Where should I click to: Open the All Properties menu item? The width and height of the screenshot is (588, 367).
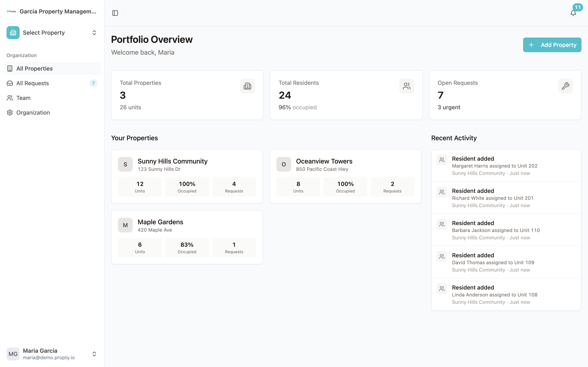(52, 69)
